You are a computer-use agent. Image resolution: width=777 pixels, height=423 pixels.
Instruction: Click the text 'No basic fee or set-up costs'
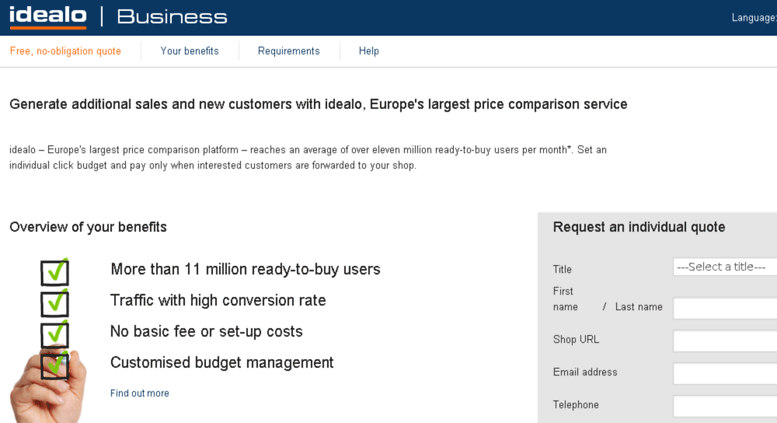206,331
